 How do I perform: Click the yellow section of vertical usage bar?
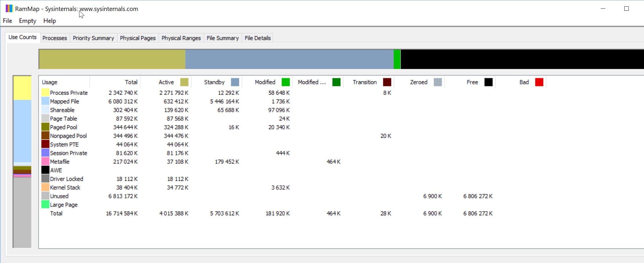tap(22, 88)
